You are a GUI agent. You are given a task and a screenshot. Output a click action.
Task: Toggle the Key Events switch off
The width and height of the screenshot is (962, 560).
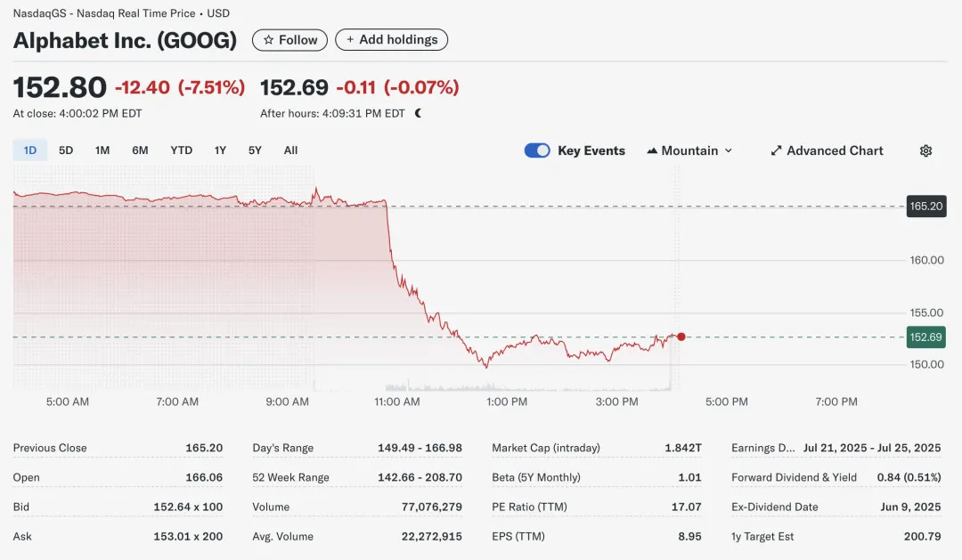(537, 150)
